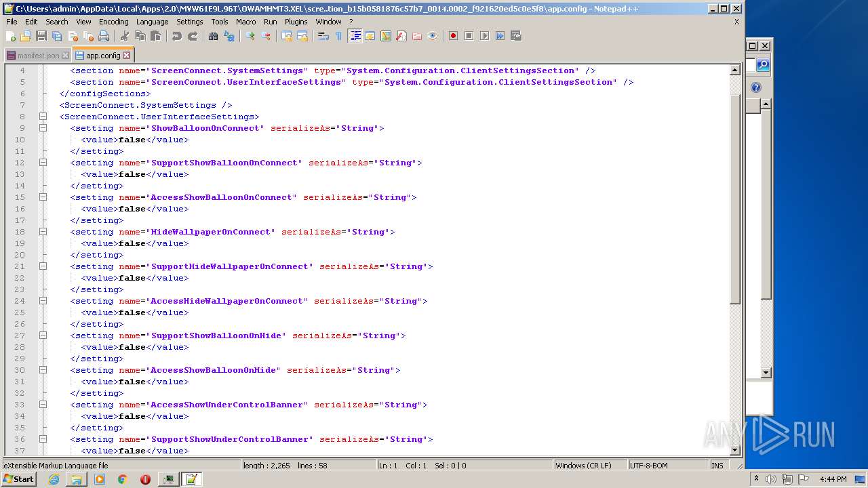Click the Save All toolbar icon
868x488 pixels.
57,36
